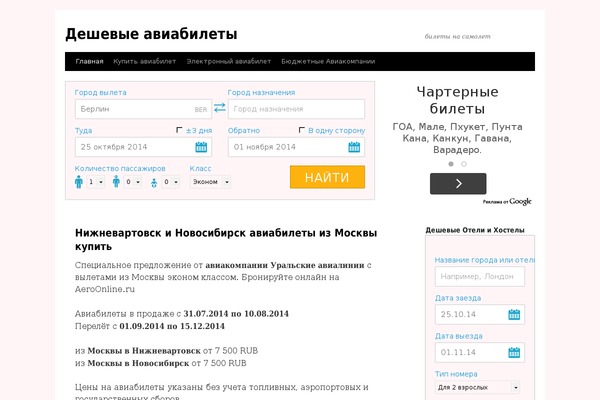Open site title Дешевые авиабилеты

click(x=152, y=34)
